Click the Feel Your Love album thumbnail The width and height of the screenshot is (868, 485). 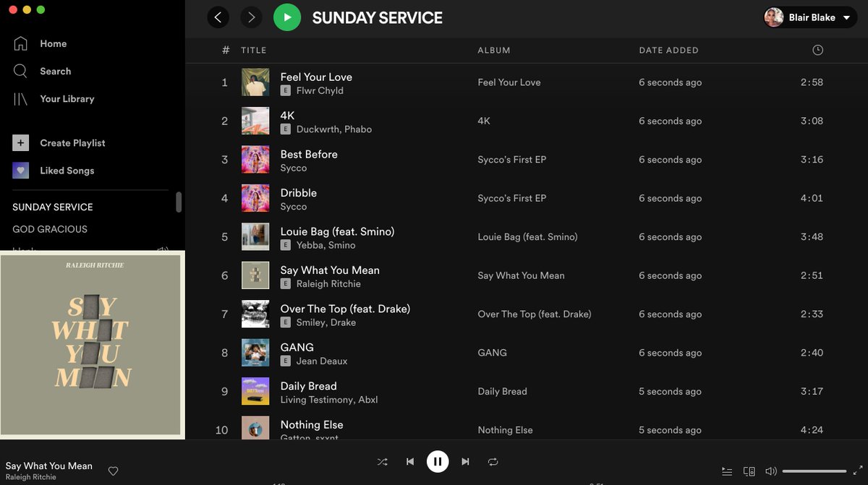pyautogui.click(x=255, y=82)
